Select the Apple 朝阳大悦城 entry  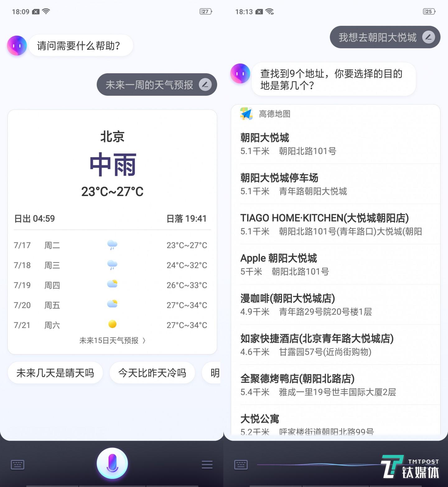(339, 264)
